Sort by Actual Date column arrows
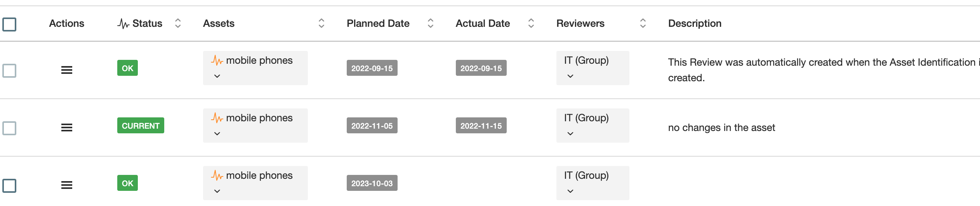The height and width of the screenshot is (206, 980). 531,23
